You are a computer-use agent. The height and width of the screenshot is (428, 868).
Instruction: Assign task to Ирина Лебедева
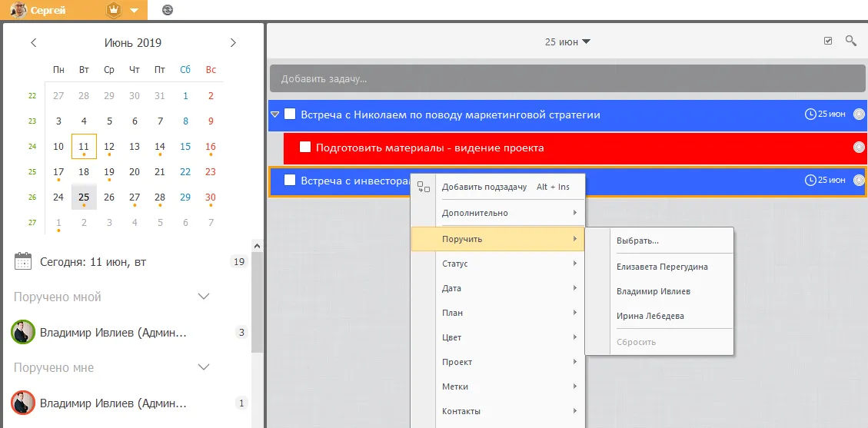[650, 316]
